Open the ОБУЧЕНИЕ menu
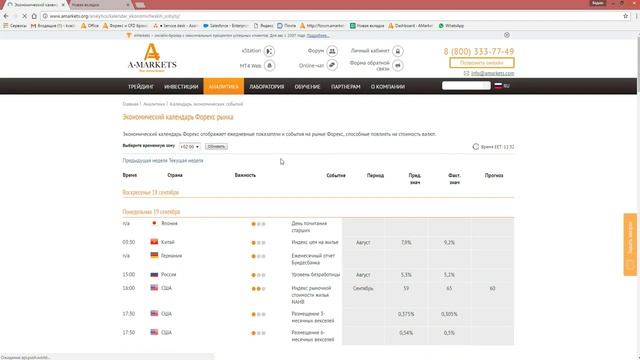 (307, 87)
